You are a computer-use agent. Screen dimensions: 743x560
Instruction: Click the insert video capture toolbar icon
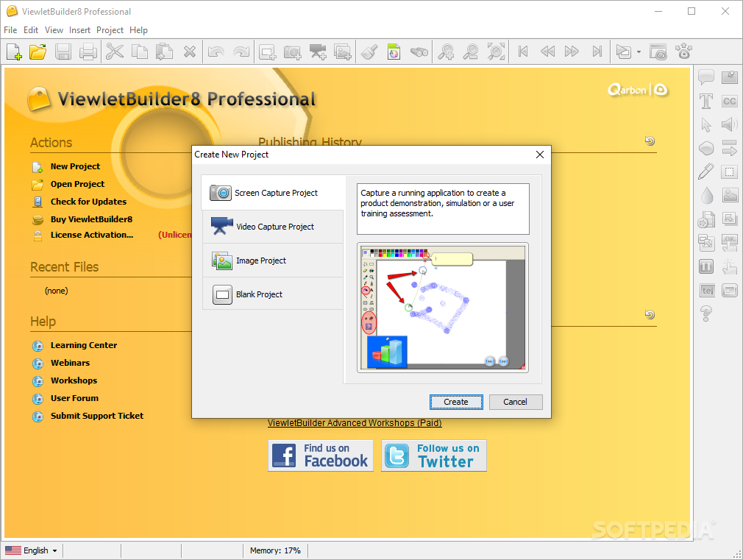point(318,52)
